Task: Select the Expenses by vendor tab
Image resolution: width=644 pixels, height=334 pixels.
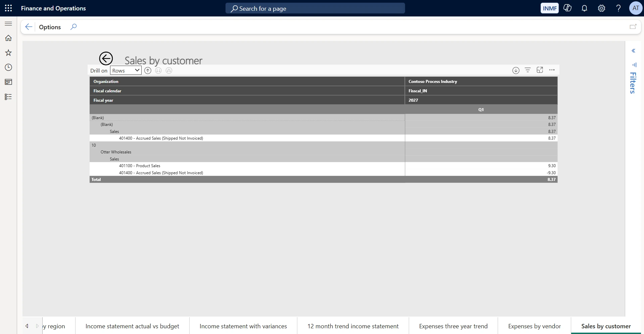Action: coord(534,326)
